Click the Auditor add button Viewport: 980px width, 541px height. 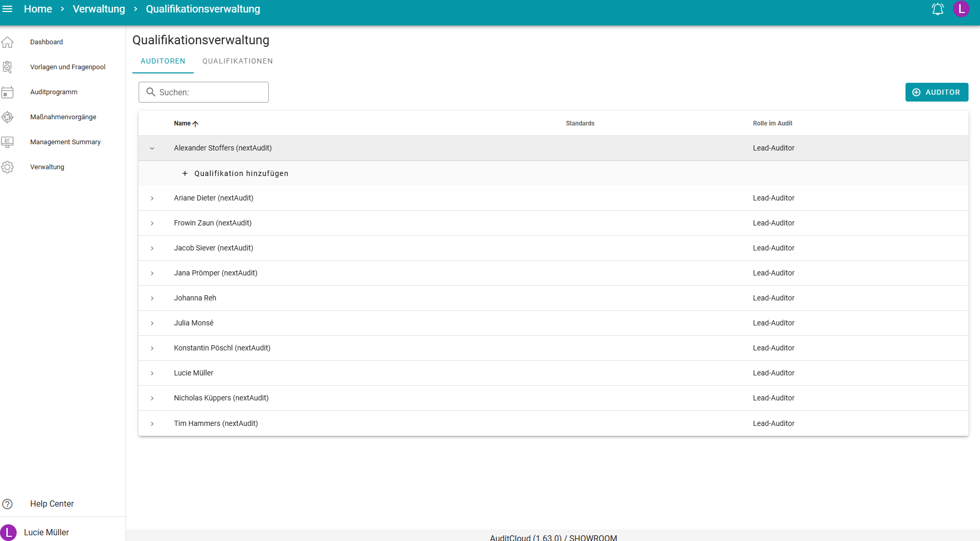936,92
